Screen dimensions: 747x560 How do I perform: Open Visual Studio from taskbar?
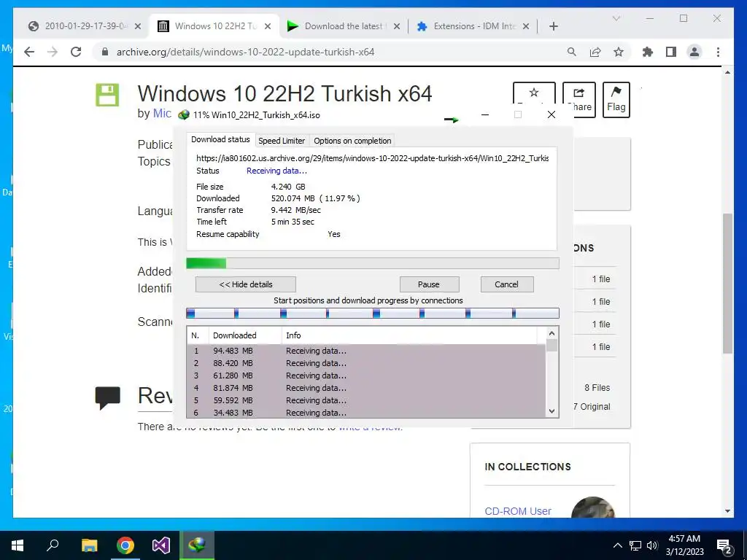161,545
